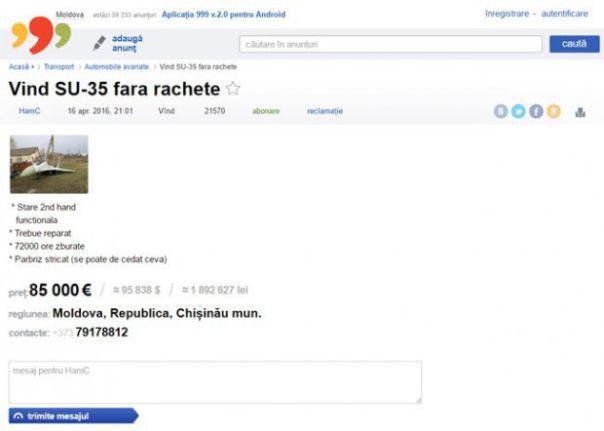Image resolution: width=604 pixels, height=431 pixels.
Task: Click the reclamație report link
Action: pyautogui.click(x=325, y=111)
